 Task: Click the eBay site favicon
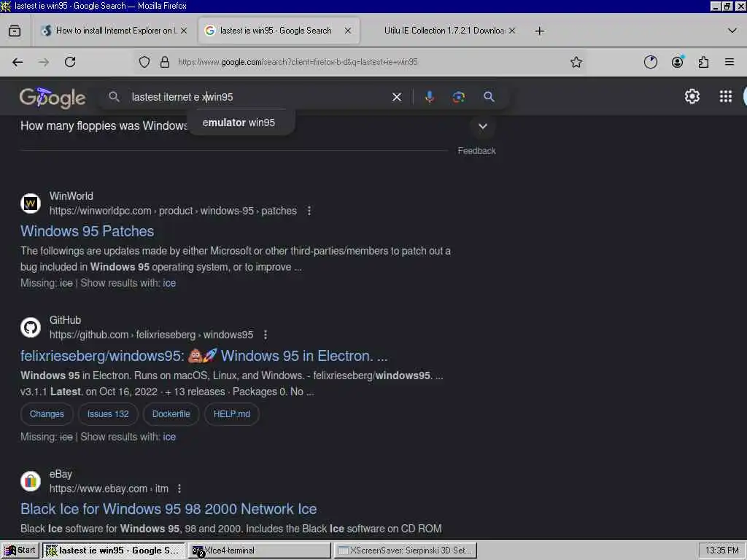31,481
